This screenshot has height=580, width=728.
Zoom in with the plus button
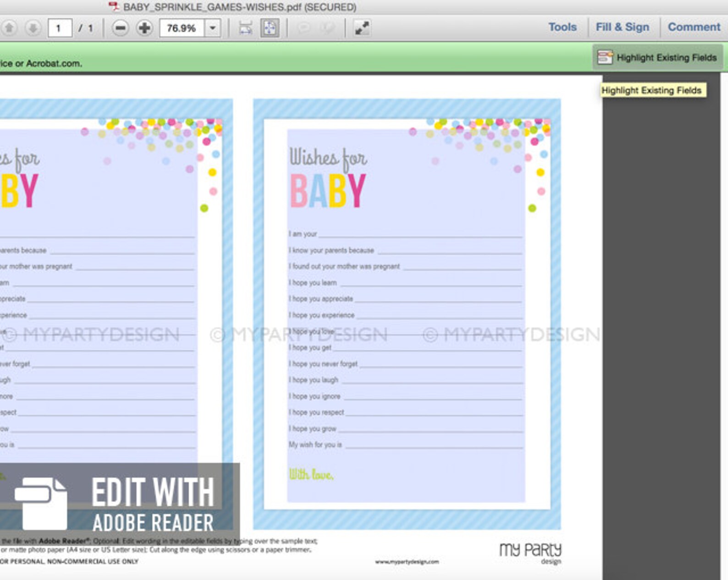(144, 28)
